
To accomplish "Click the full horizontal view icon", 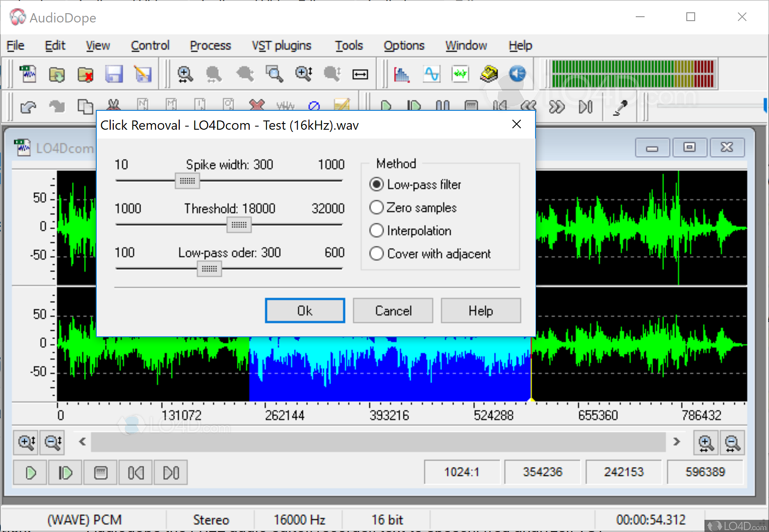I will click(x=360, y=74).
